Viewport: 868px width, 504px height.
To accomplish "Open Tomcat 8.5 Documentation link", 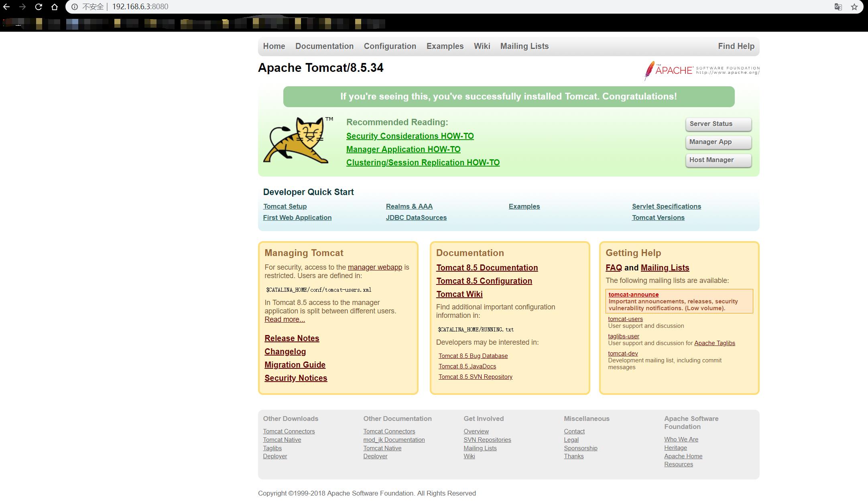I will [487, 268].
